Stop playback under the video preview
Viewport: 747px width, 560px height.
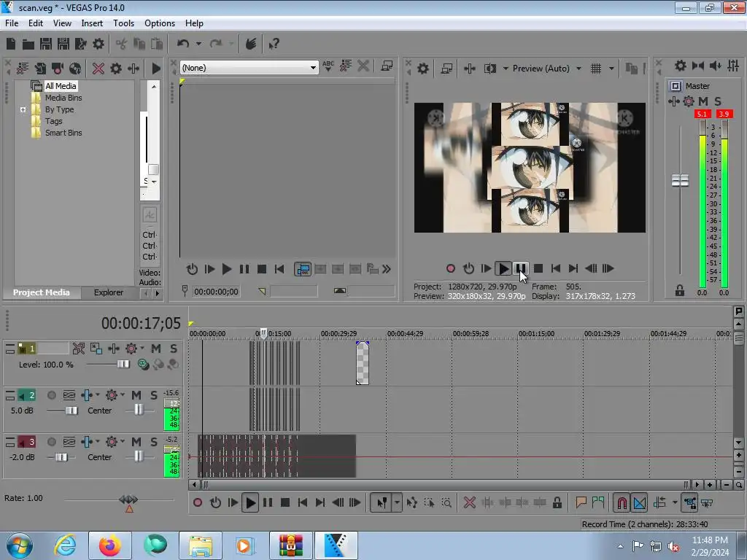click(x=538, y=268)
